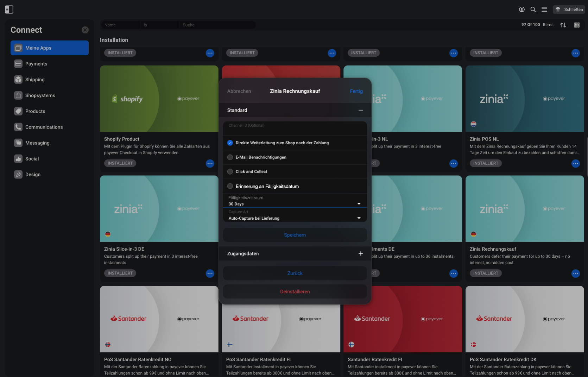The image size is (588, 377).
Task: Switch to grid view icon at top right
Action: click(577, 25)
